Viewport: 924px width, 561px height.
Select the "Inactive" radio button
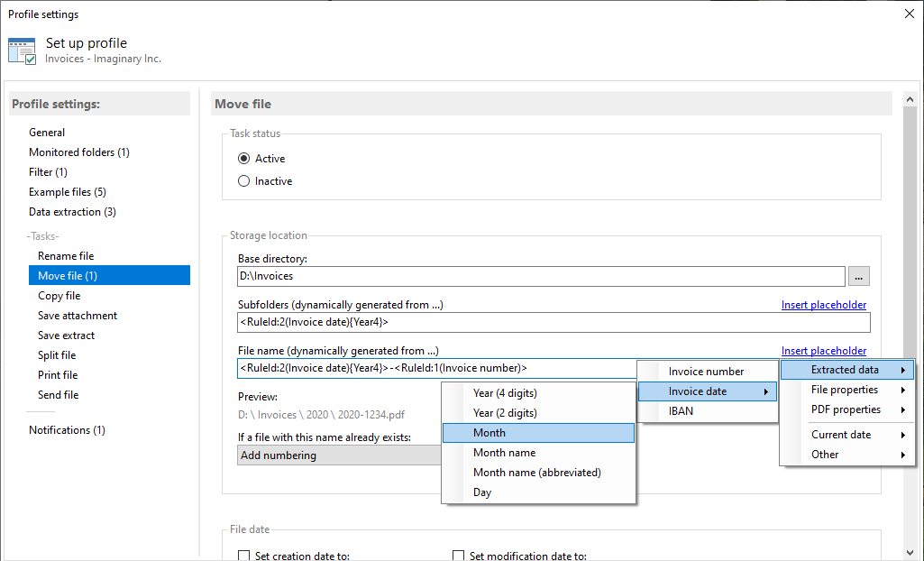pyautogui.click(x=243, y=180)
